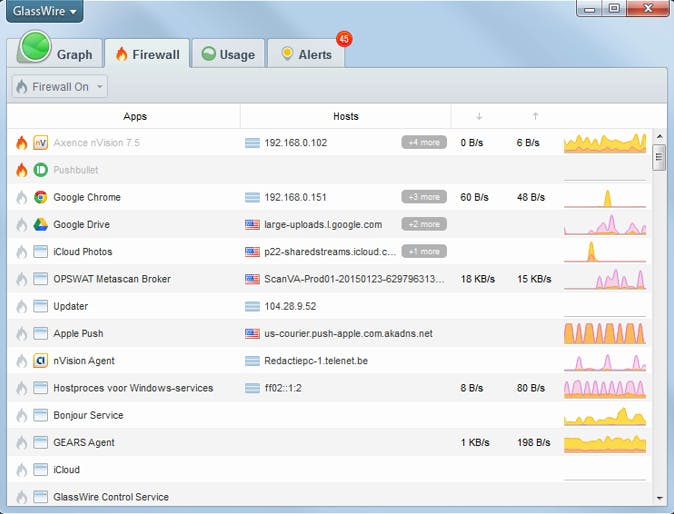Click Apple Push traffic mini graph
This screenshot has width=674, height=514.
point(605,333)
